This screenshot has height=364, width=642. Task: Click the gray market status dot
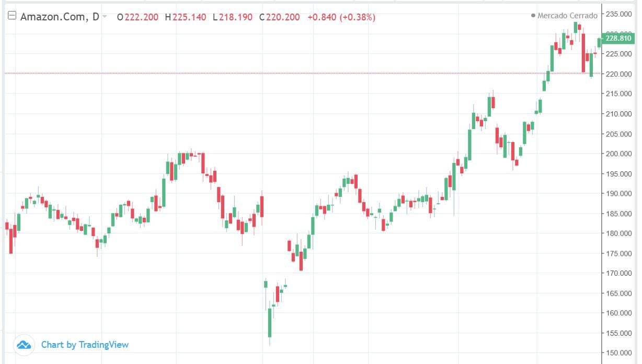(x=533, y=16)
